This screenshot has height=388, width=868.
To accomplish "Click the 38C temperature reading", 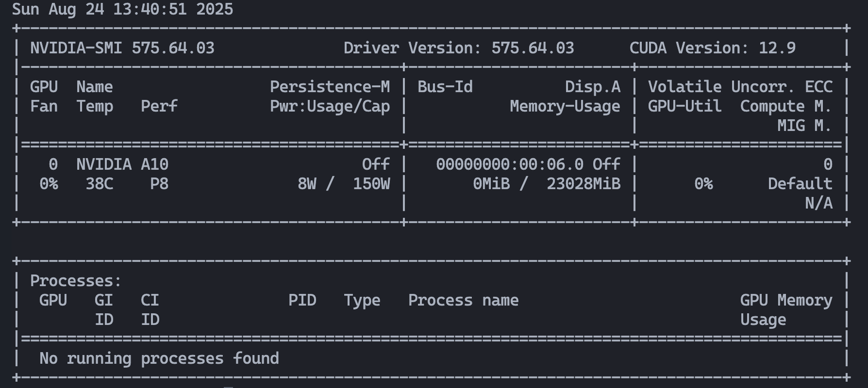I will tap(99, 184).
